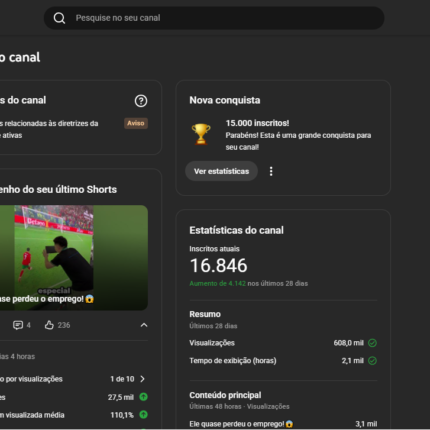Image resolution: width=430 pixels, height=430 pixels.
Task: Click the 'Resumo' section heading
Action: click(205, 314)
